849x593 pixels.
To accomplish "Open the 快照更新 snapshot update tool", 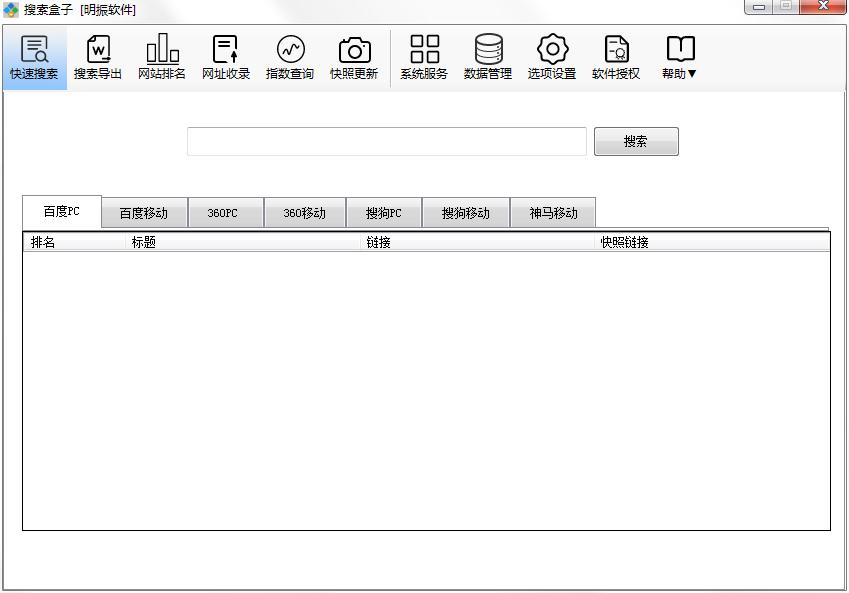I will (x=354, y=58).
